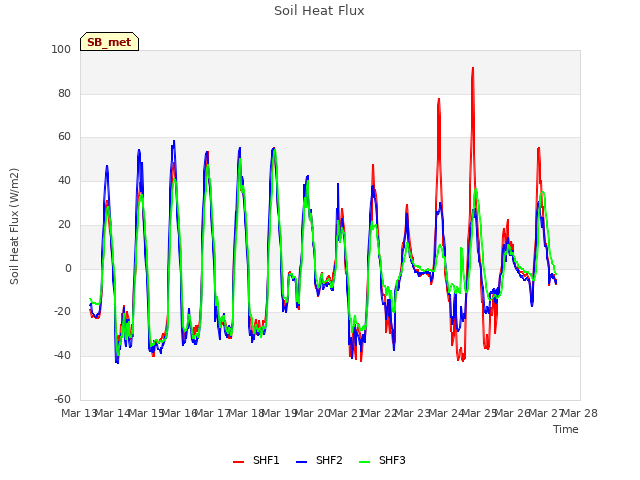Select the Soil Heat Flux chart title

pos(319,11)
